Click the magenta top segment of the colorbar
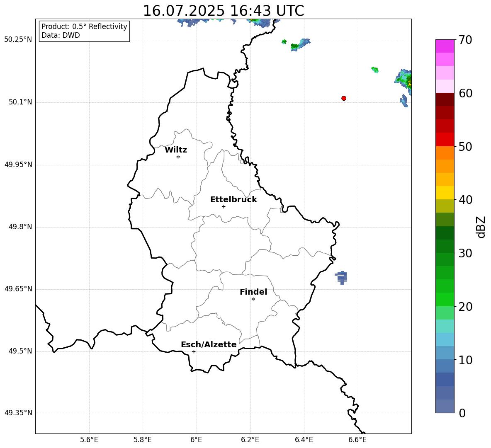This screenshot has width=491, height=448. click(x=445, y=46)
